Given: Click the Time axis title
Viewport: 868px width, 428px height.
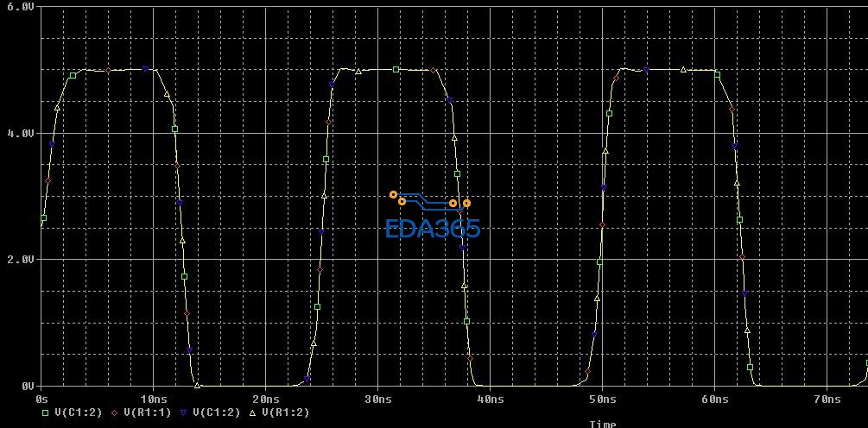Looking at the screenshot, I should pyautogui.click(x=603, y=425).
